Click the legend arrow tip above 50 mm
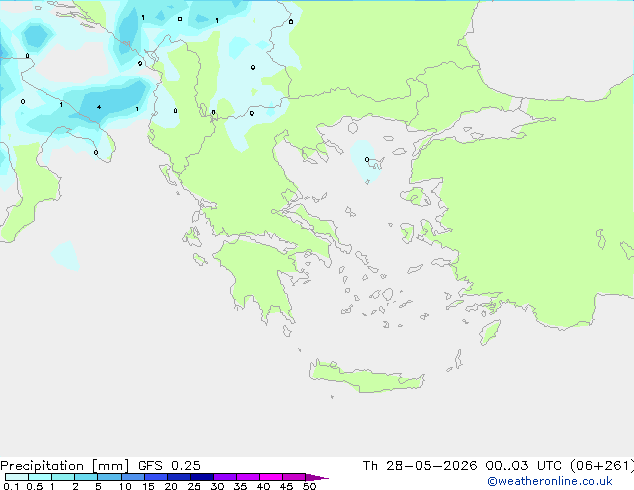Screen dimensions: 634x490 pyautogui.click(x=317, y=477)
